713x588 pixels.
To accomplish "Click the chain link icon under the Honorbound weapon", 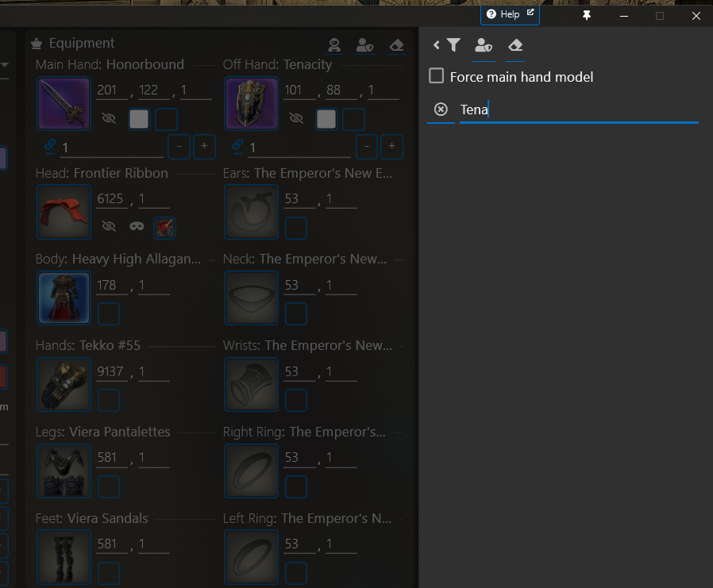I will pos(49,146).
